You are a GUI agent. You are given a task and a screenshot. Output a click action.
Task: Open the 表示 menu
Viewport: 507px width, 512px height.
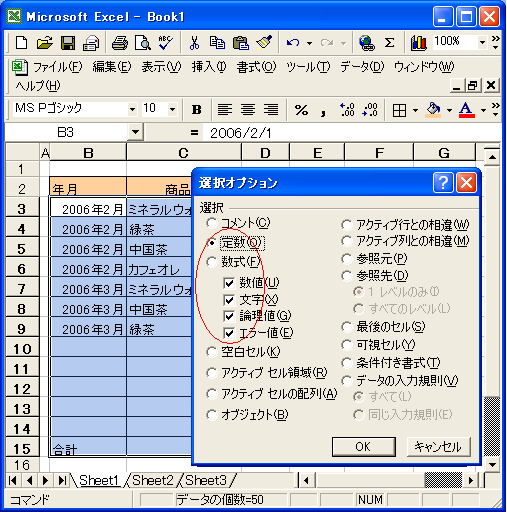coord(161,67)
